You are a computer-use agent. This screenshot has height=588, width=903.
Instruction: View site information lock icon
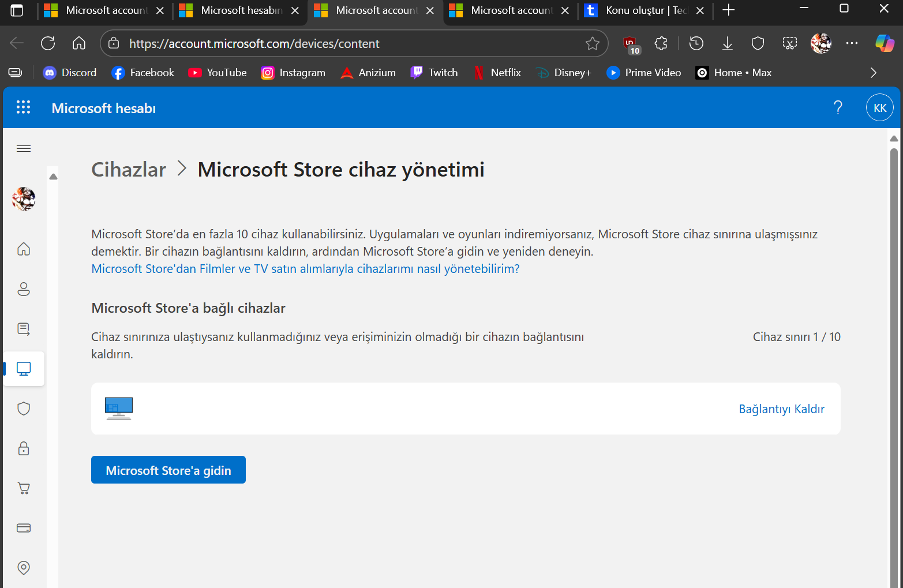[x=114, y=43]
